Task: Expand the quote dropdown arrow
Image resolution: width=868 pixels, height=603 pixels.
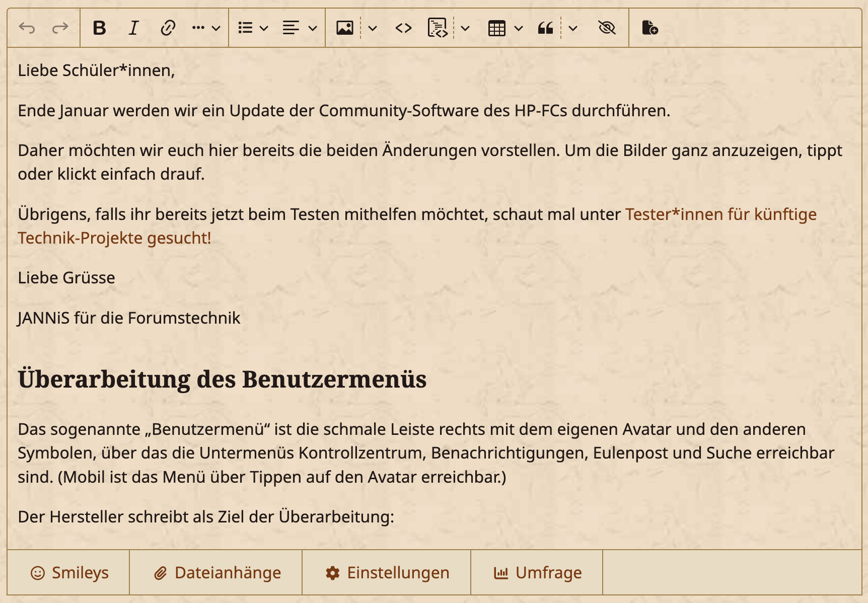Action: (573, 28)
